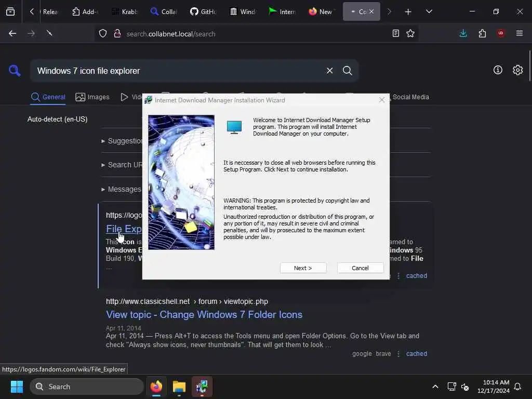The height and width of the screenshot is (399, 532).
Task: Select the General search category
Action: coord(48,97)
